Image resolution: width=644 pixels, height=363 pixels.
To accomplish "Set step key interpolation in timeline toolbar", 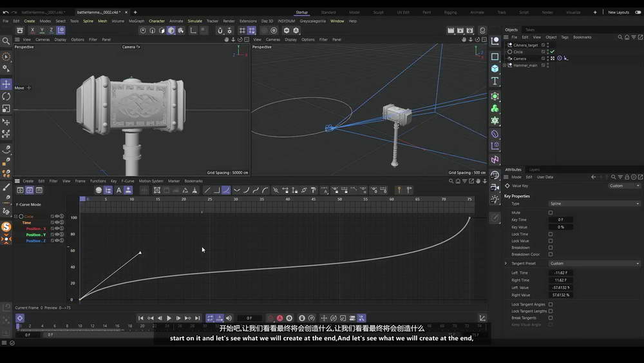I will tap(216, 190).
